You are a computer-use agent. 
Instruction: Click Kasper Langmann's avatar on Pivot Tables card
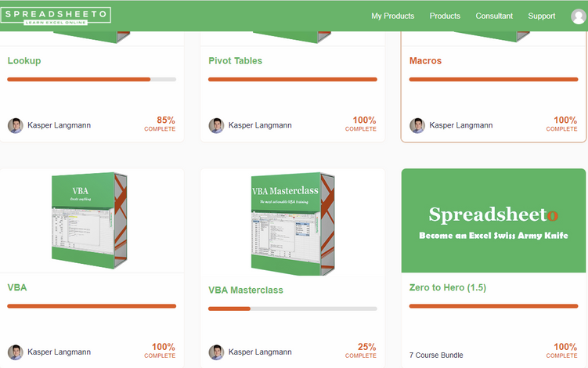pyautogui.click(x=216, y=125)
